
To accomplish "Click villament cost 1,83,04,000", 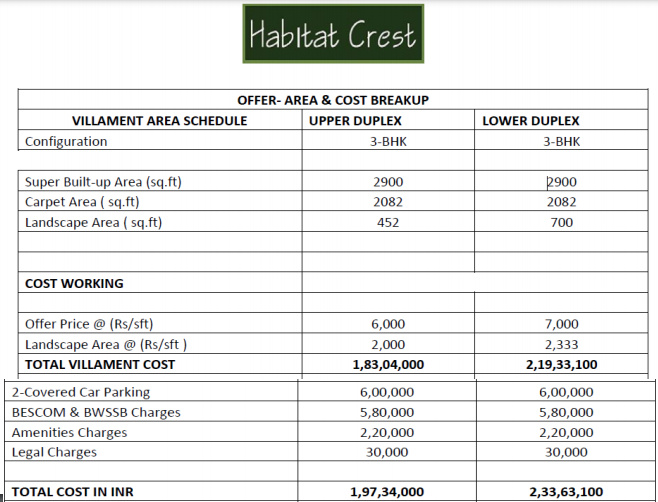I will click(388, 365).
